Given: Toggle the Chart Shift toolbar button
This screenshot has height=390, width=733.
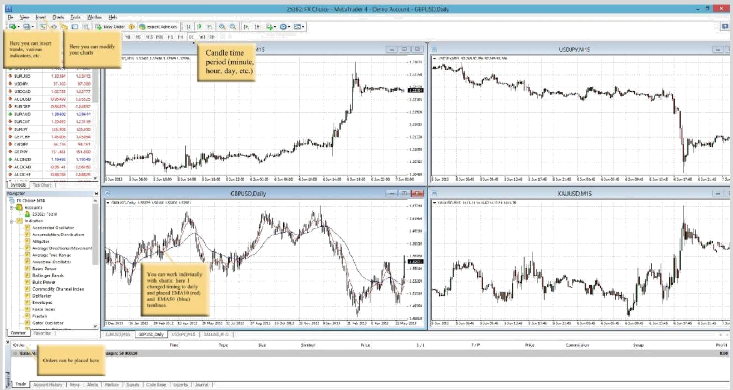Looking at the screenshot, I should (x=257, y=27).
